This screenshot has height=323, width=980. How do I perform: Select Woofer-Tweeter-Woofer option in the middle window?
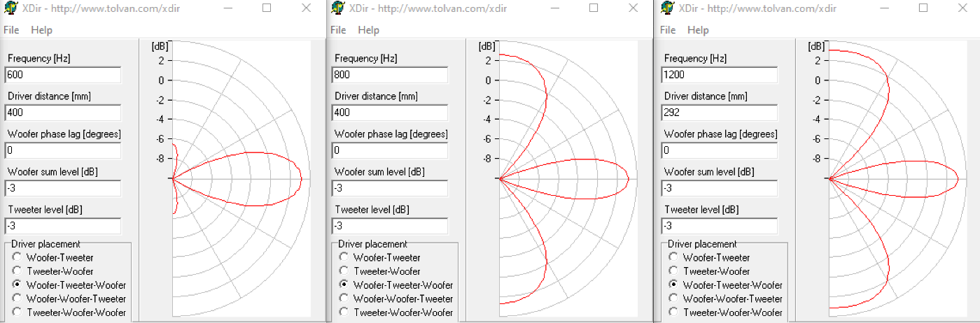(344, 285)
